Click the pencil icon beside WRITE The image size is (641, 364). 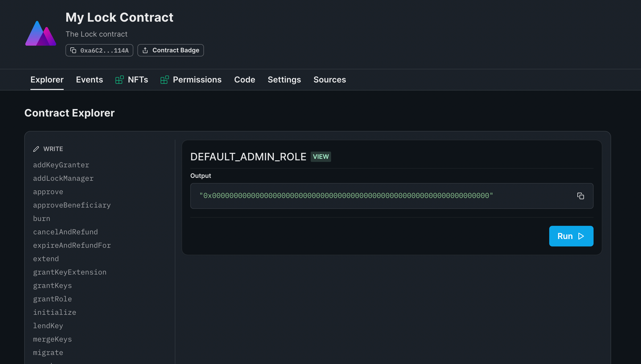(36, 149)
